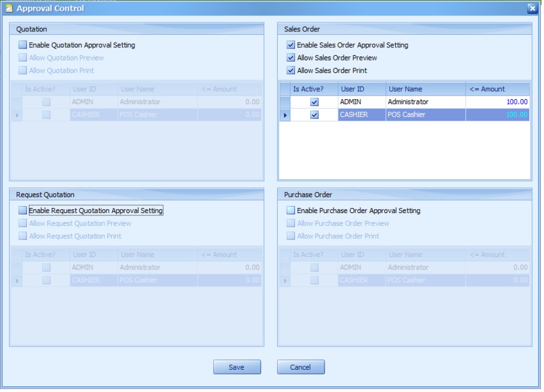Image resolution: width=544 pixels, height=392 pixels.
Task: Click the <= Amount column header in Sales Order
Action: pos(497,89)
